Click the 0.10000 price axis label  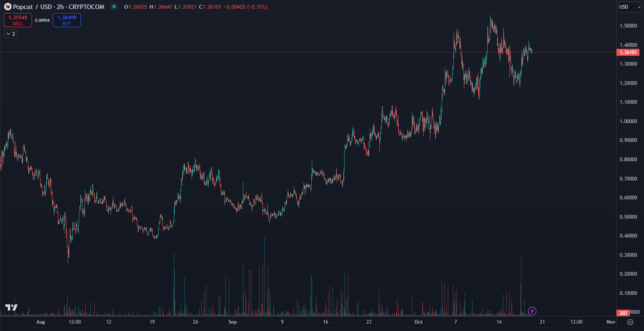[x=628, y=293]
